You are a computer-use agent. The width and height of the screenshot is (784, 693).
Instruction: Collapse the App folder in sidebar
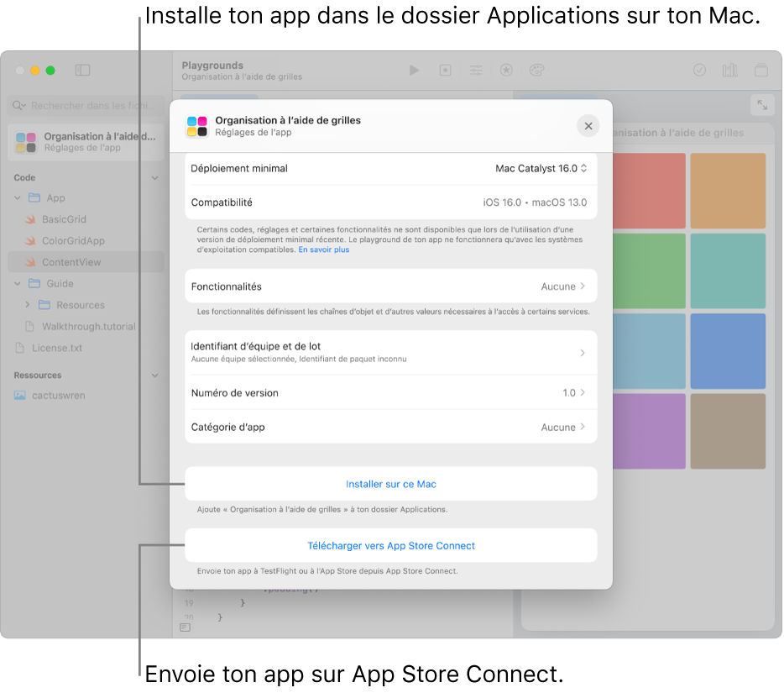tap(18, 198)
